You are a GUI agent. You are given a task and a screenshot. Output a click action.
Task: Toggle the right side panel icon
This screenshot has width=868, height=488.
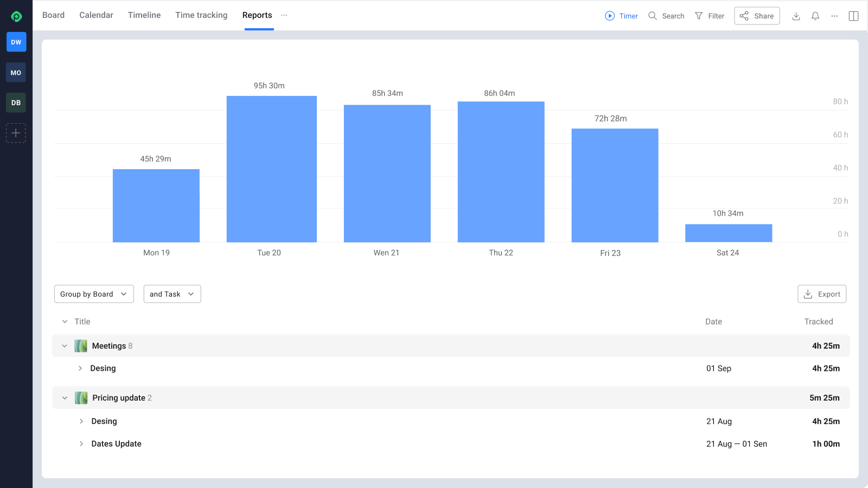coord(853,16)
